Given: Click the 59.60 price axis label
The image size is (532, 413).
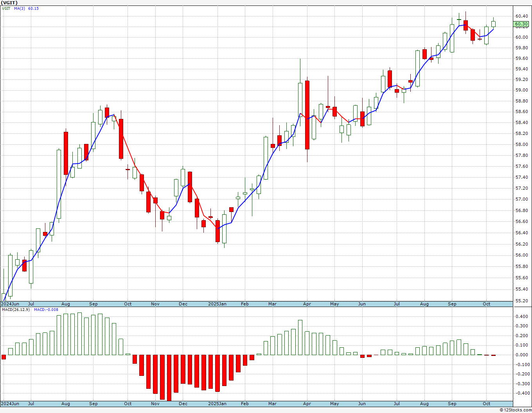Looking at the screenshot, I should coord(521,59).
